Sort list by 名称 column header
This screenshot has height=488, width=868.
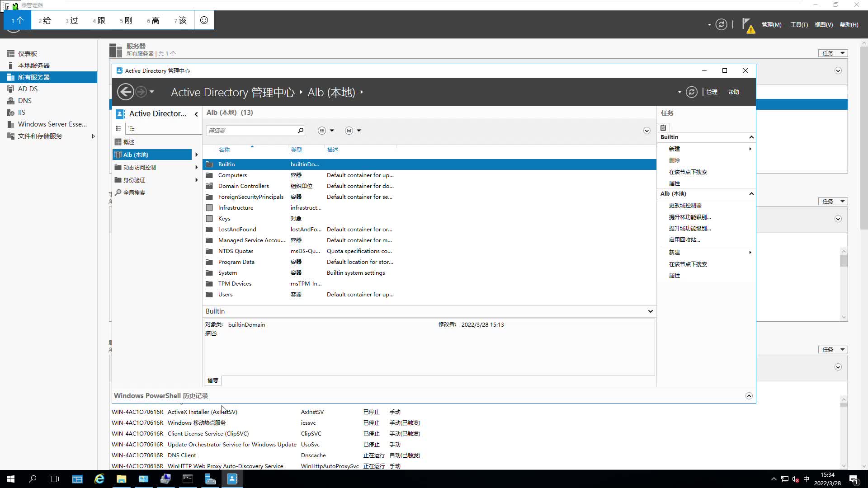pos(224,150)
